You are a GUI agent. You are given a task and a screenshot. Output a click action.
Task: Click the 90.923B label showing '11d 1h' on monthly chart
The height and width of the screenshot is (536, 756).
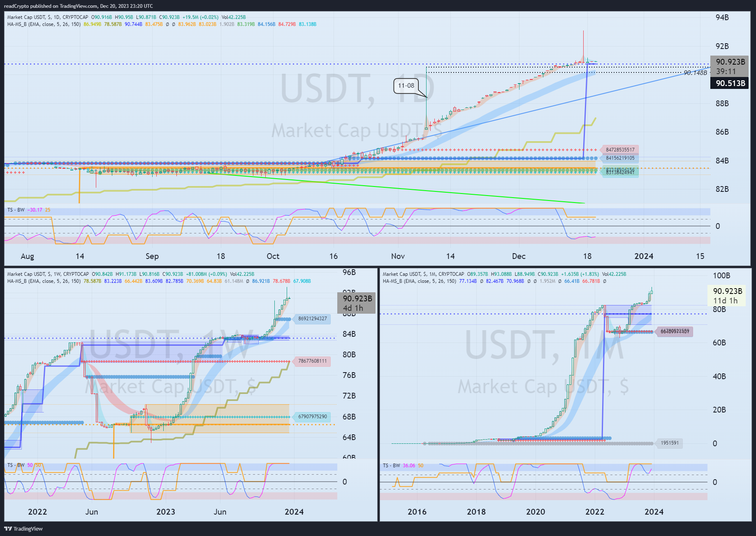pos(727,296)
